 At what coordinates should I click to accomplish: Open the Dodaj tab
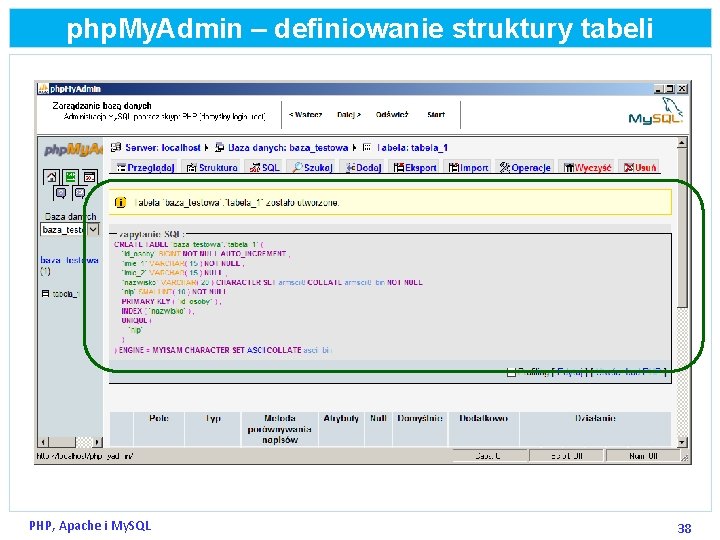point(363,168)
